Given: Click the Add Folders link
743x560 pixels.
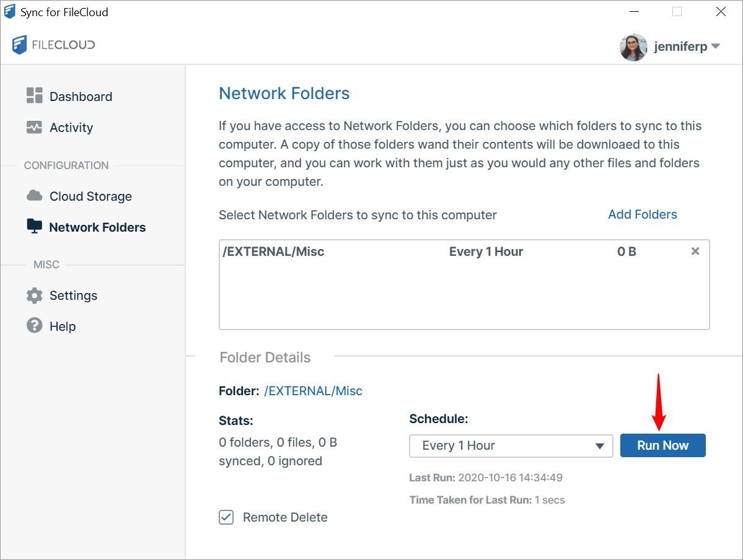Looking at the screenshot, I should [642, 214].
